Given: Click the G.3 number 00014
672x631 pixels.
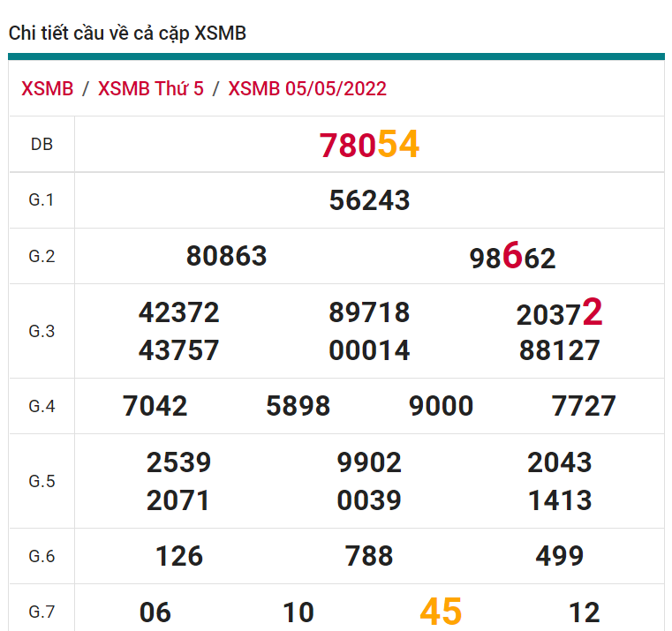Looking at the screenshot, I should pos(369,351).
